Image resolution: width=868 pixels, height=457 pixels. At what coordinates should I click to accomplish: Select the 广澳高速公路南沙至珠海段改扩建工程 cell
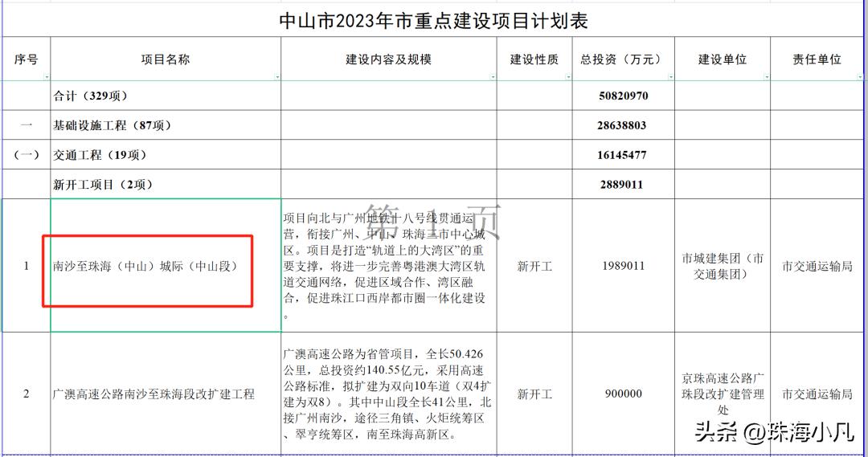[166, 394]
